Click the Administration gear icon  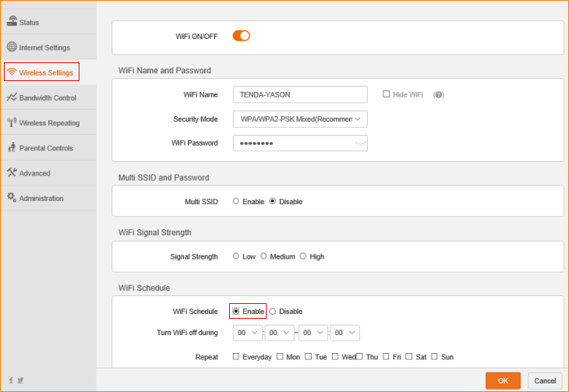click(x=12, y=197)
